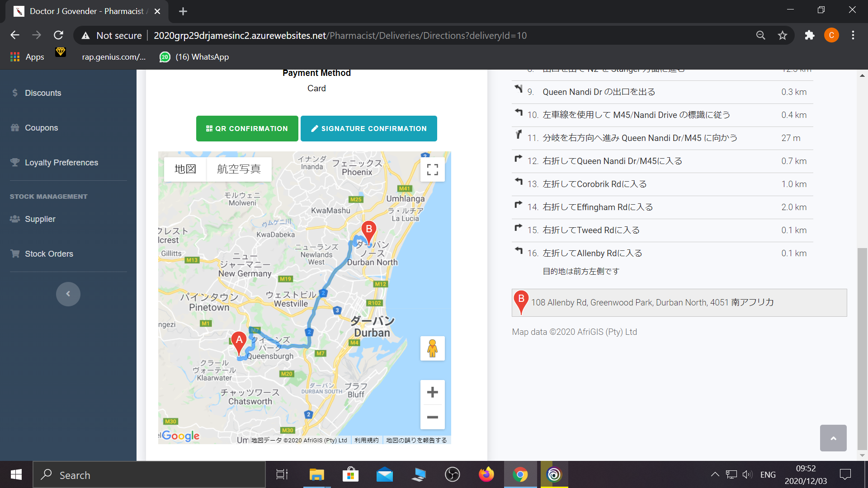868x488 pixels.
Task: Click the map fullscreen toggle icon
Action: point(432,169)
